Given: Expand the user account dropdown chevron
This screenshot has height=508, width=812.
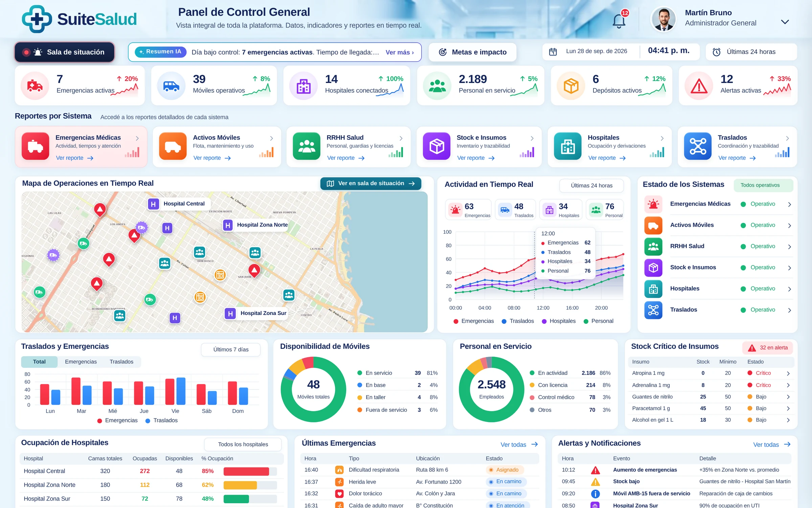Looking at the screenshot, I should (785, 22).
